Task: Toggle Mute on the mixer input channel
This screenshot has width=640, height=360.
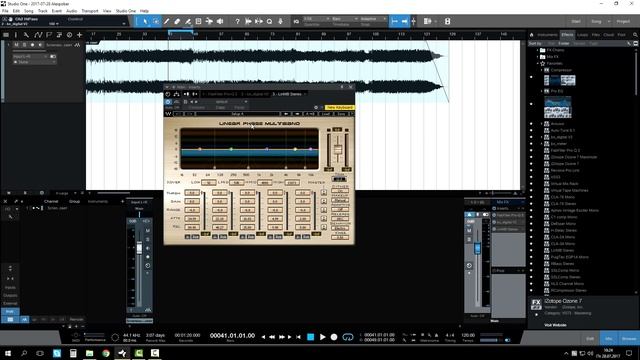Action: (x=148, y=231)
